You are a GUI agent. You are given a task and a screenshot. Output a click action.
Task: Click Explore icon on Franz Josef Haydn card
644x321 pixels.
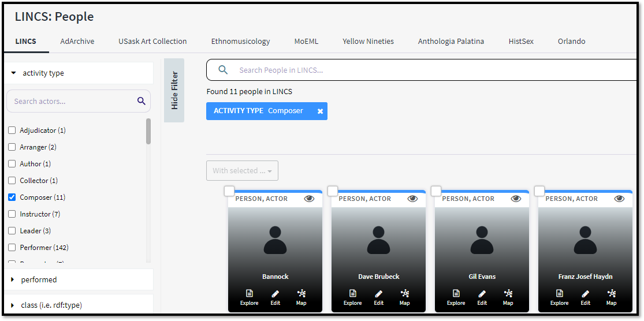click(x=559, y=294)
